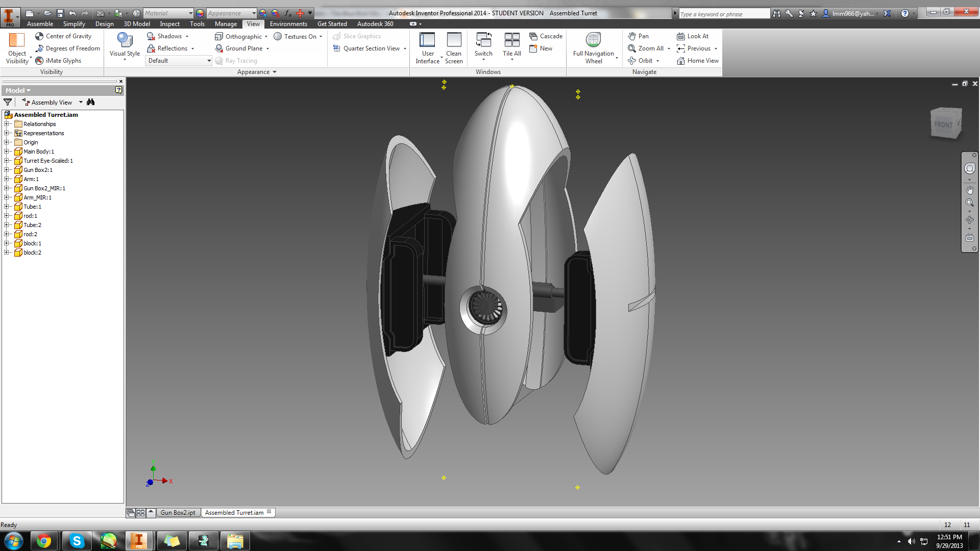Undo the last action
Screen dimensions: 980x551
coord(72,13)
